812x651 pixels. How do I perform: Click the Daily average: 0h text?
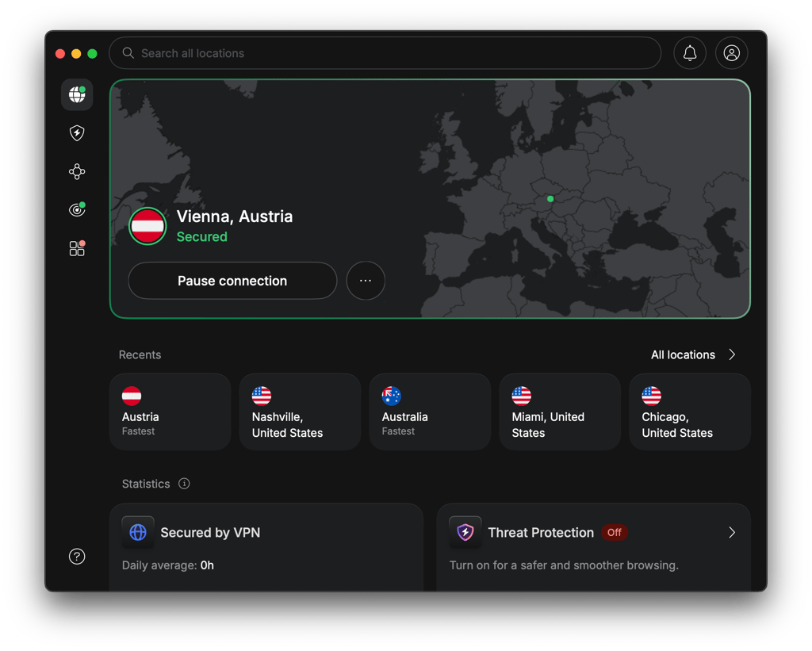click(168, 565)
